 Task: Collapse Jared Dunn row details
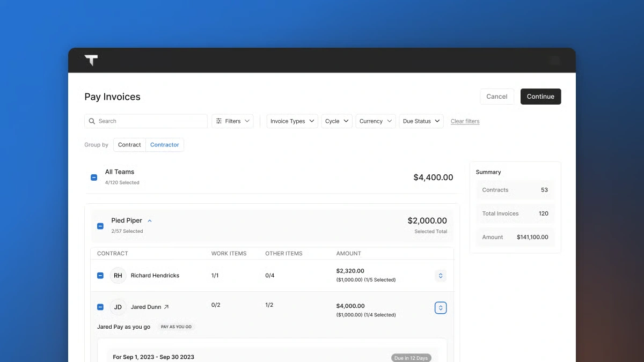441,308
